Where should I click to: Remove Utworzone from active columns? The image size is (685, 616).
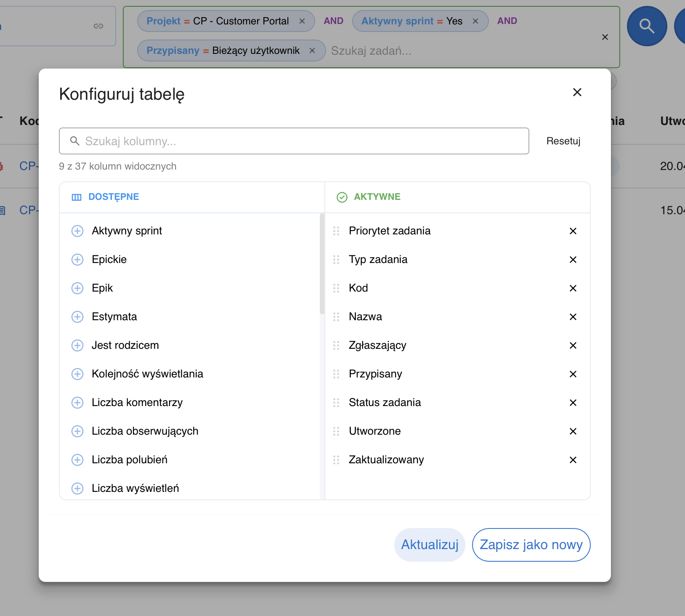573,431
